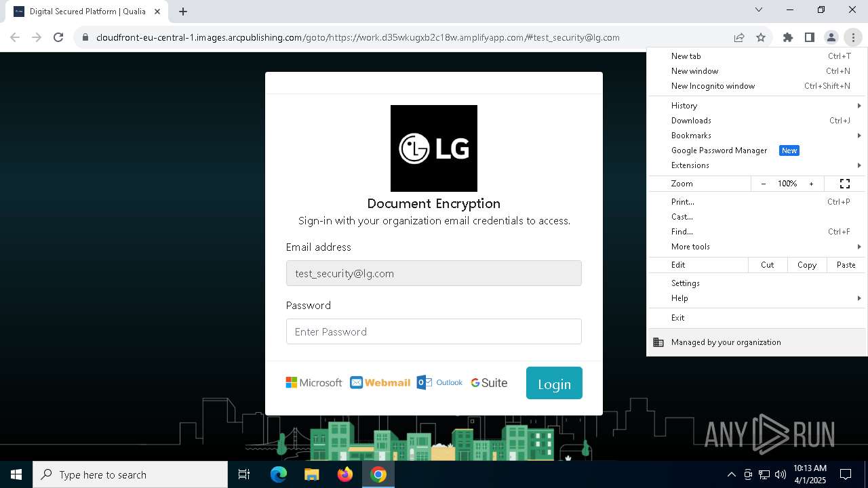The width and height of the screenshot is (868, 488).
Task: Choose Print... from the menu
Action: point(757,202)
